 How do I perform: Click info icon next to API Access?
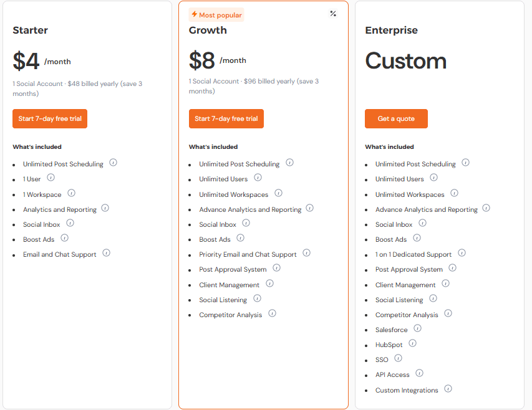coord(419,373)
